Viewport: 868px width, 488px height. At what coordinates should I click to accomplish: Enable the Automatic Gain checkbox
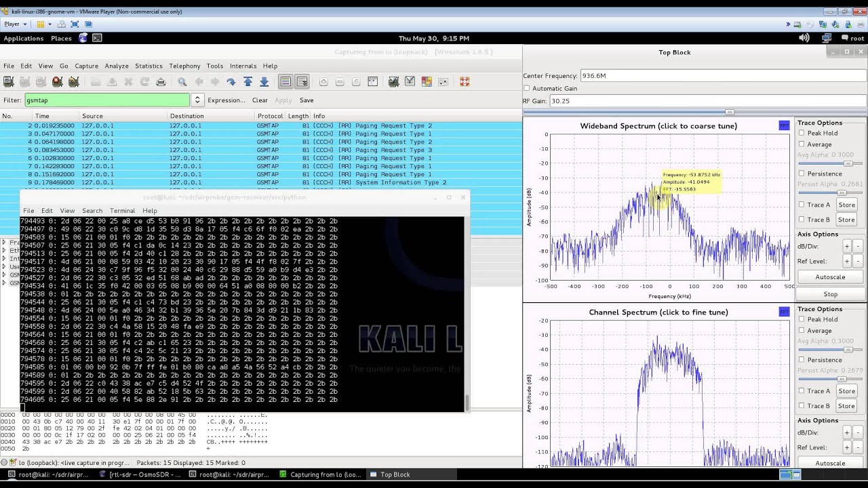(x=527, y=88)
